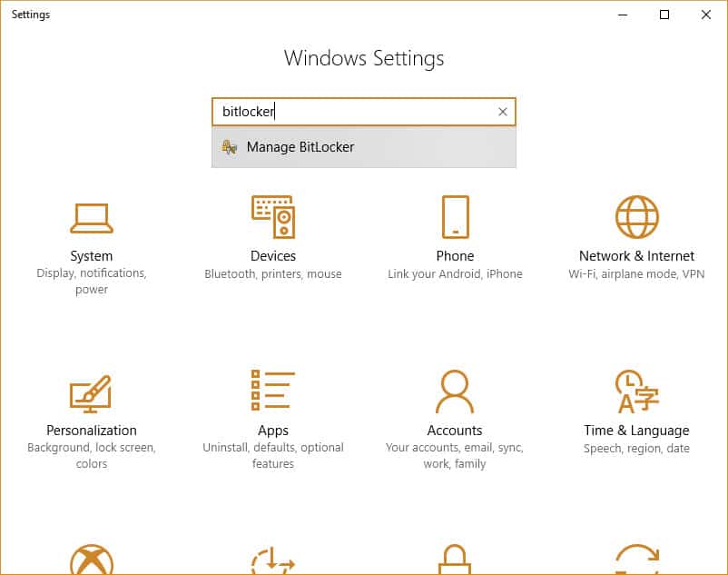Image resolution: width=728 pixels, height=575 pixels.
Task: Click into the bitlocker search field
Action: [x=363, y=112]
